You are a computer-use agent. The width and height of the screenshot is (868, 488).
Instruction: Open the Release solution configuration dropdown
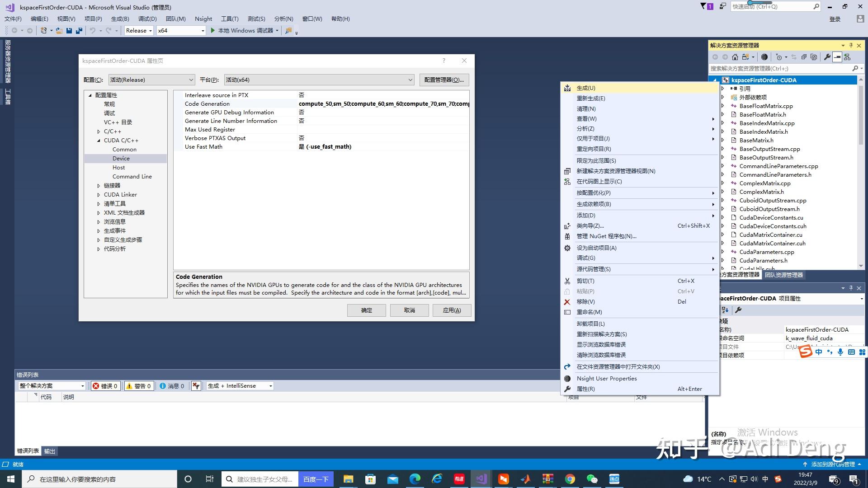click(x=139, y=31)
